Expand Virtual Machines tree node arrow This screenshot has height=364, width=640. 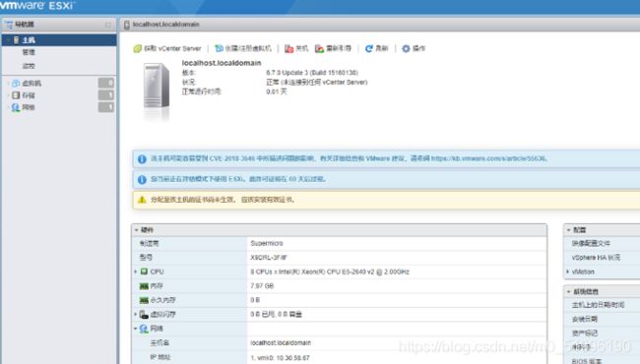coord(9,84)
